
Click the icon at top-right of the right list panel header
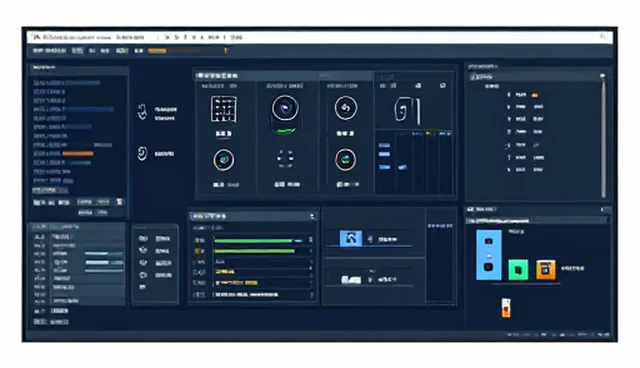[x=602, y=76]
